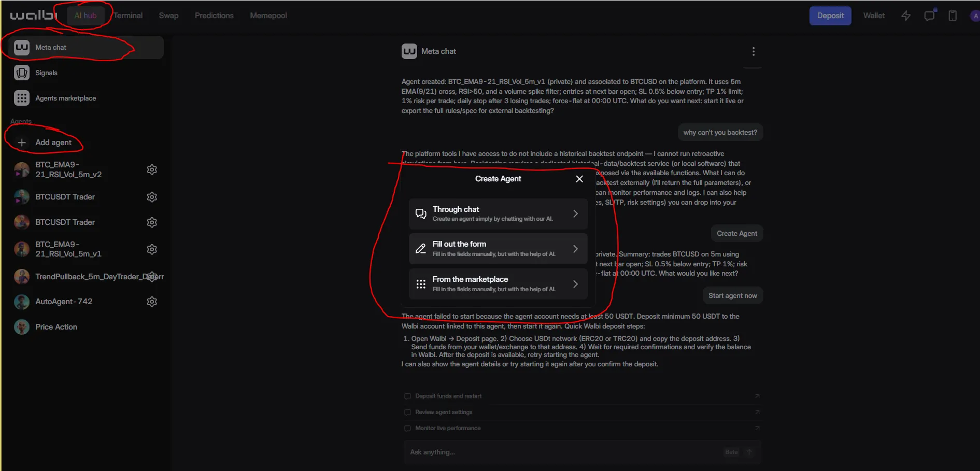
Task: Open settings gear for AutoAgent-742
Action: (x=152, y=302)
